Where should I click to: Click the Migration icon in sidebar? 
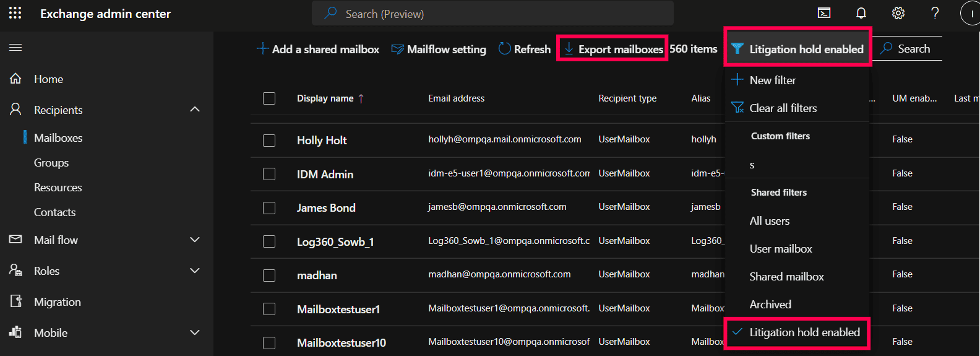(16, 301)
